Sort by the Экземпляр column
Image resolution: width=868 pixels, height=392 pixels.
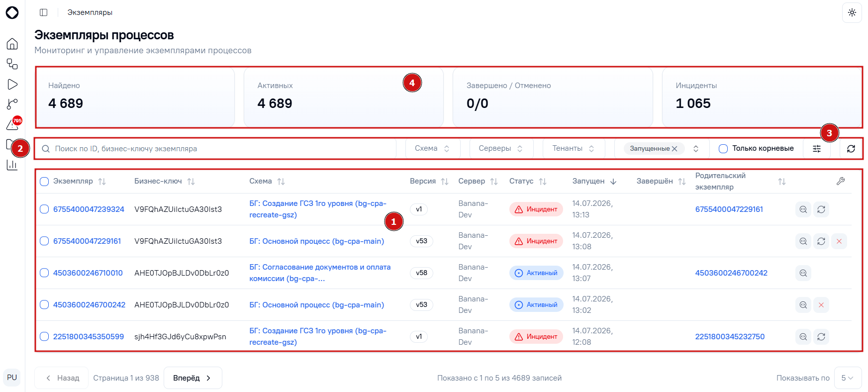102,182
